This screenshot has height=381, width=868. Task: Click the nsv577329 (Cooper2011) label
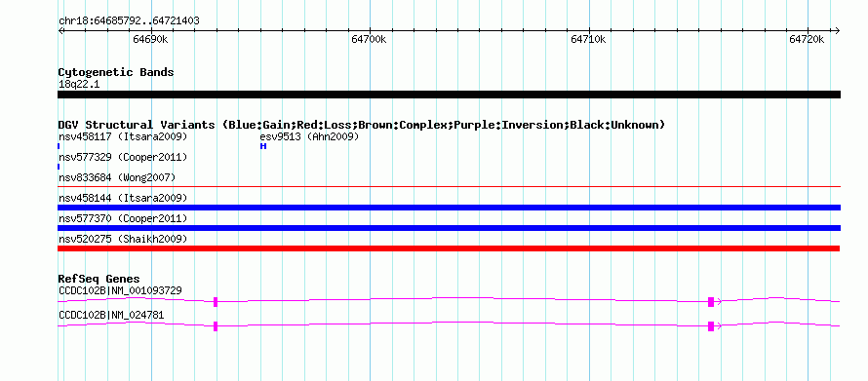pos(123,158)
